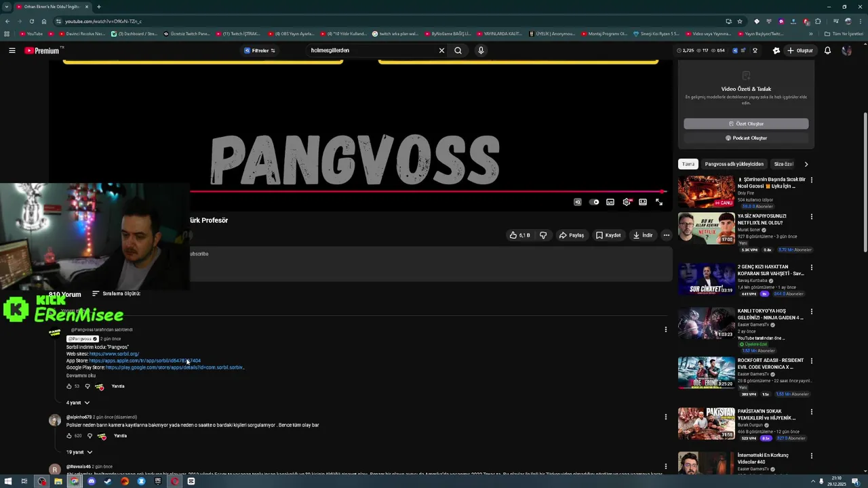Open the Google Play Store link in pinned comment

pos(175,367)
